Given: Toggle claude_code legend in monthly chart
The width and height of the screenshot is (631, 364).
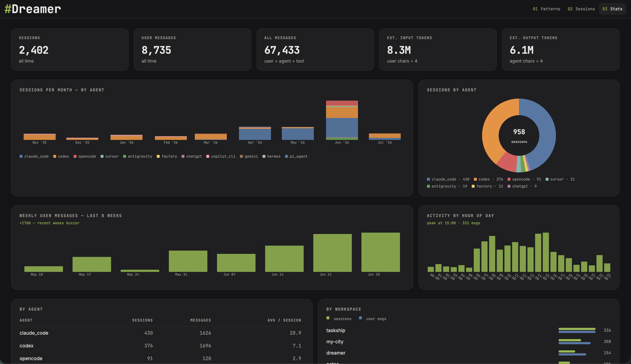Looking at the screenshot, I should [34, 156].
